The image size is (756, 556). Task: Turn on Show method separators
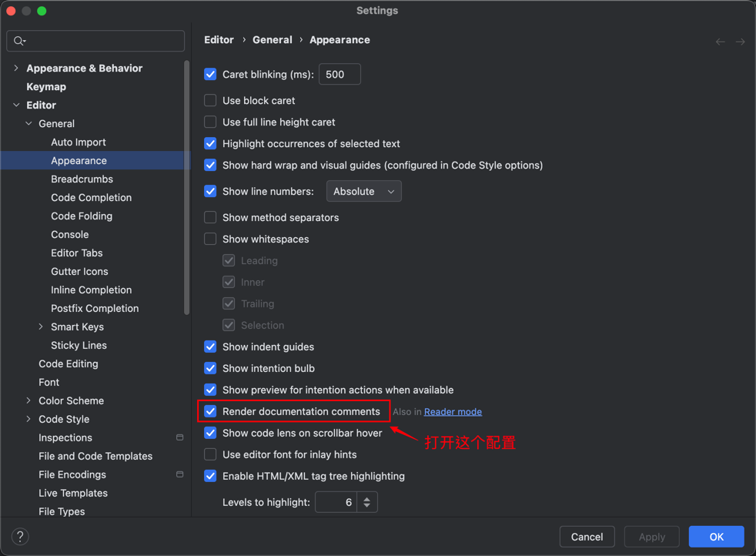point(210,218)
